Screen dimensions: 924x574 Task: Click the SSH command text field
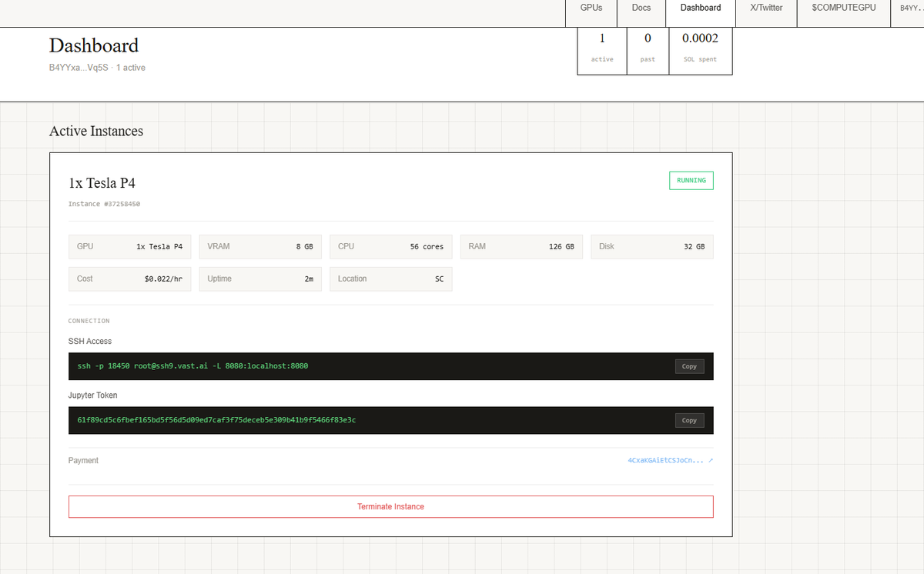pyautogui.click(x=390, y=366)
